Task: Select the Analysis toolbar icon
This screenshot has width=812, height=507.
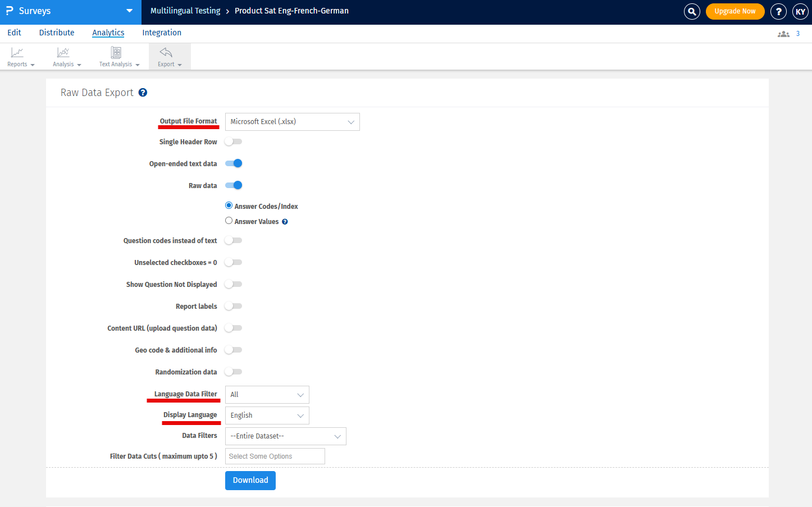Action: coord(63,56)
